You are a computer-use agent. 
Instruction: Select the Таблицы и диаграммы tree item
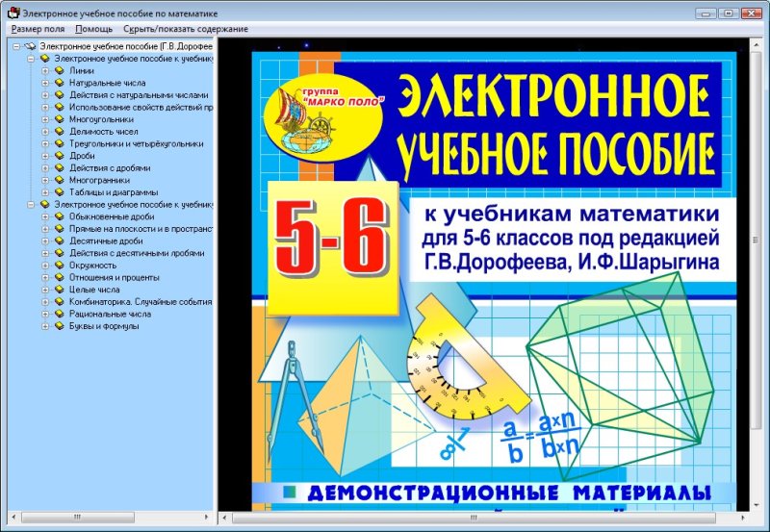(x=114, y=192)
